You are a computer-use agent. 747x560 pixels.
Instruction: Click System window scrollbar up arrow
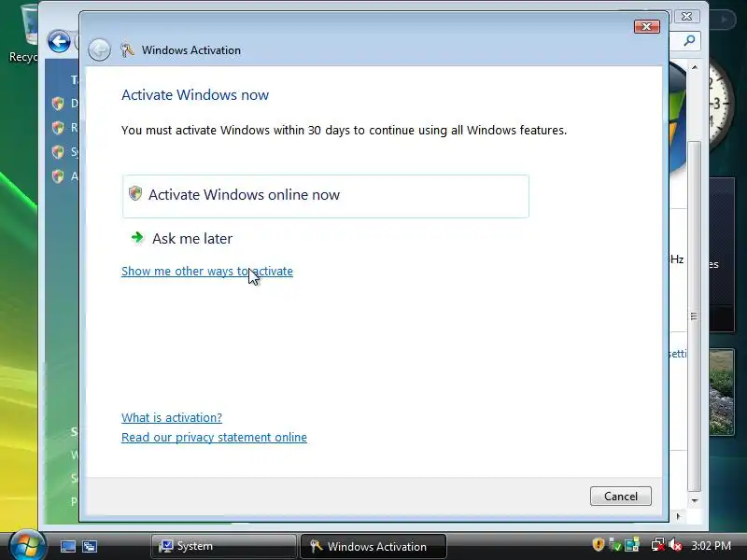(x=695, y=67)
